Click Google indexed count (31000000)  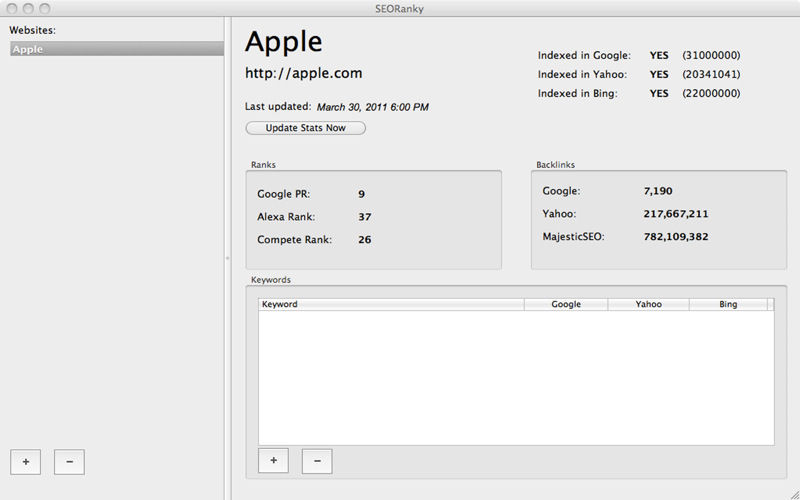click(x=711, y=55)
